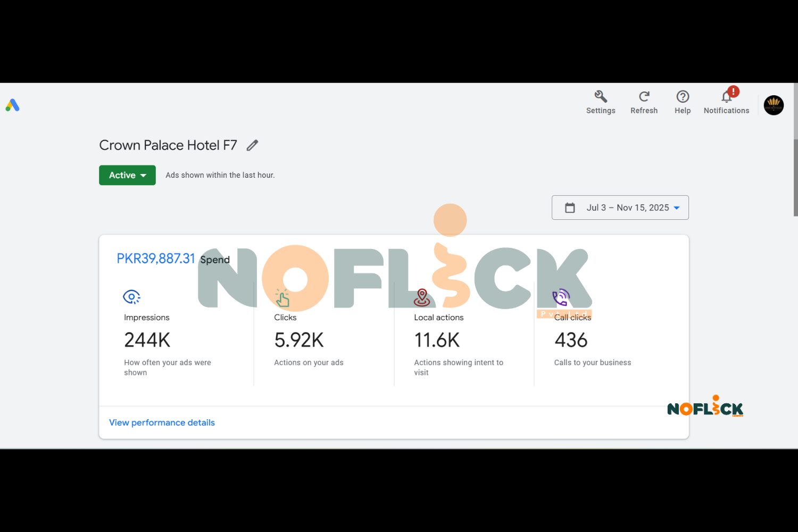This screenshot has width=798, height=532.
Task: Click the page vertical scrollbar
Action: click(795, 177)
